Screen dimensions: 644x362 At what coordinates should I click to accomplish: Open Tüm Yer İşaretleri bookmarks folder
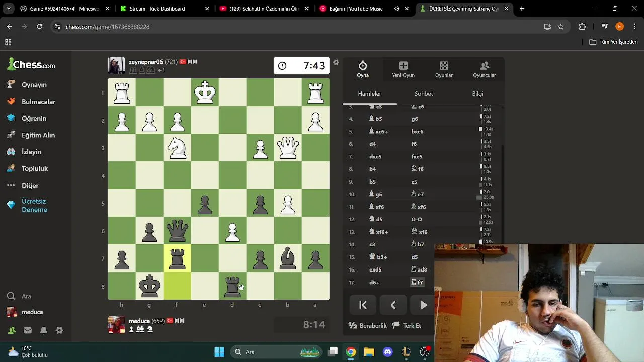pos(613,42)
